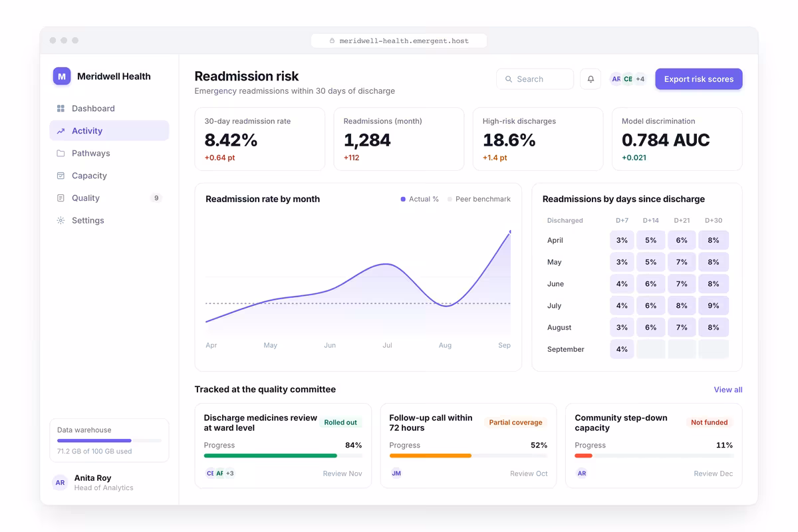This screenshot has width=798, height=532.
Task: Click the June D+14 cell showing 6%
Action: point(651,284)
